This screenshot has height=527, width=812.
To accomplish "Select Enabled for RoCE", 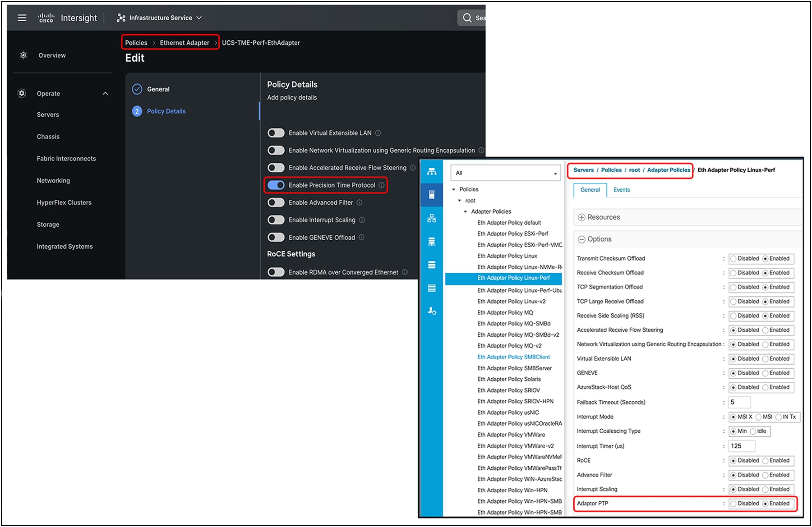I will (x=765, y=461).
